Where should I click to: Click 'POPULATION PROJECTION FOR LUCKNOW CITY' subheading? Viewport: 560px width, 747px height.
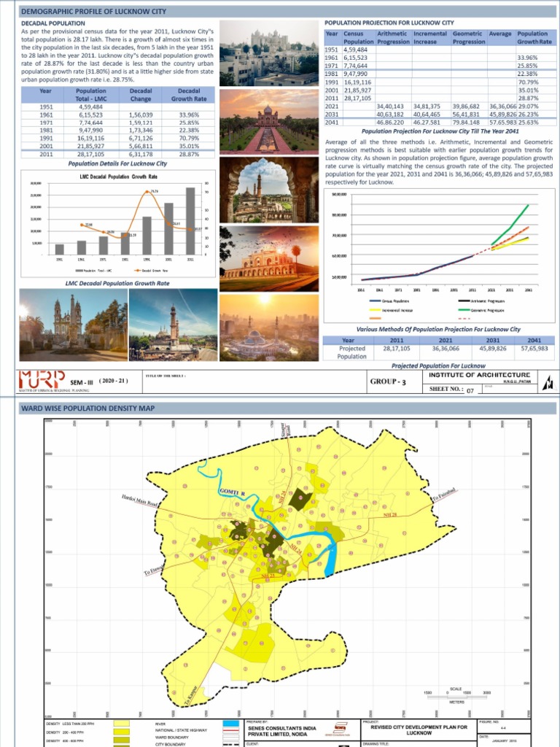[389, 23]
